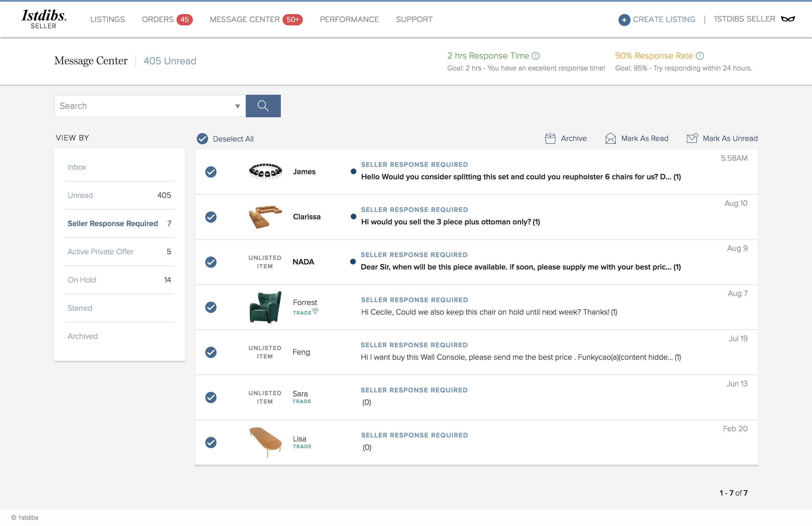
Task: Open the green armchair thumbnail for Forrest
Action: click(265, 307)
